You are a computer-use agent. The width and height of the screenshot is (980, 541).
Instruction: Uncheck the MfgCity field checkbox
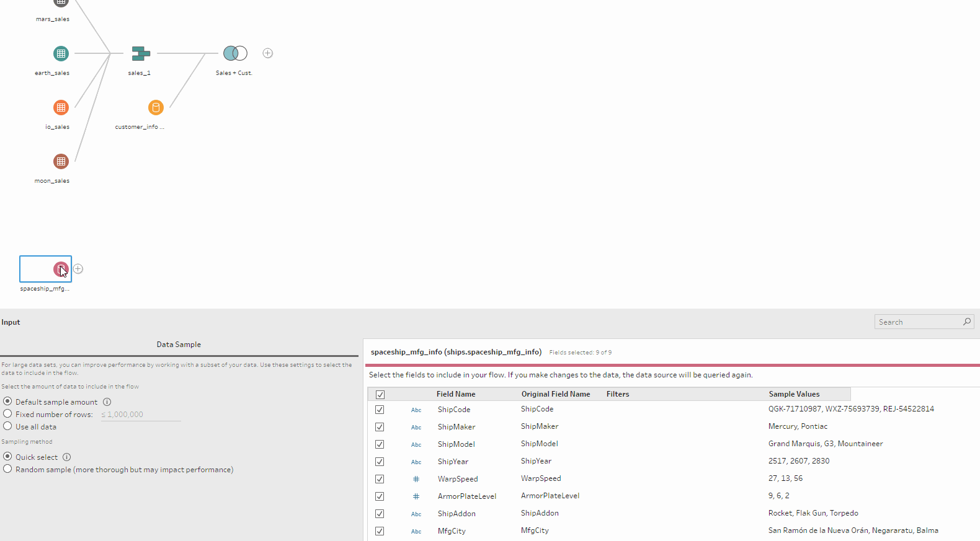[380, 531]
